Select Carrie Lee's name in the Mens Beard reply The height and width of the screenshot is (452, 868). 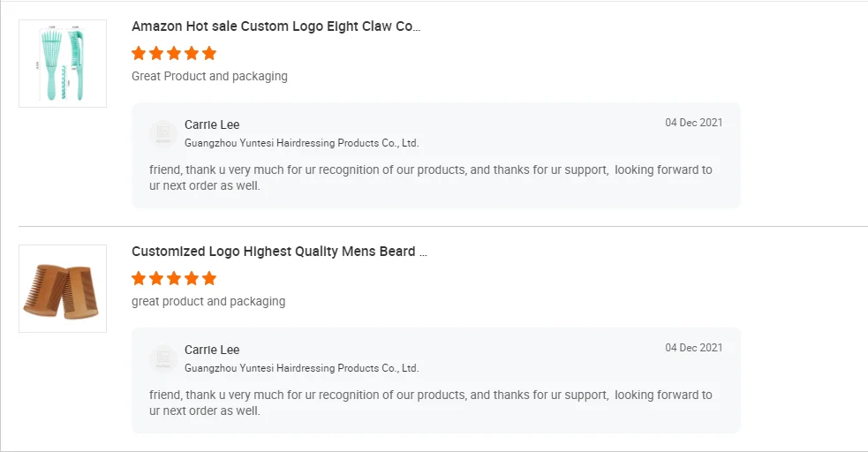pyautogui.click(x=212, y=350)
